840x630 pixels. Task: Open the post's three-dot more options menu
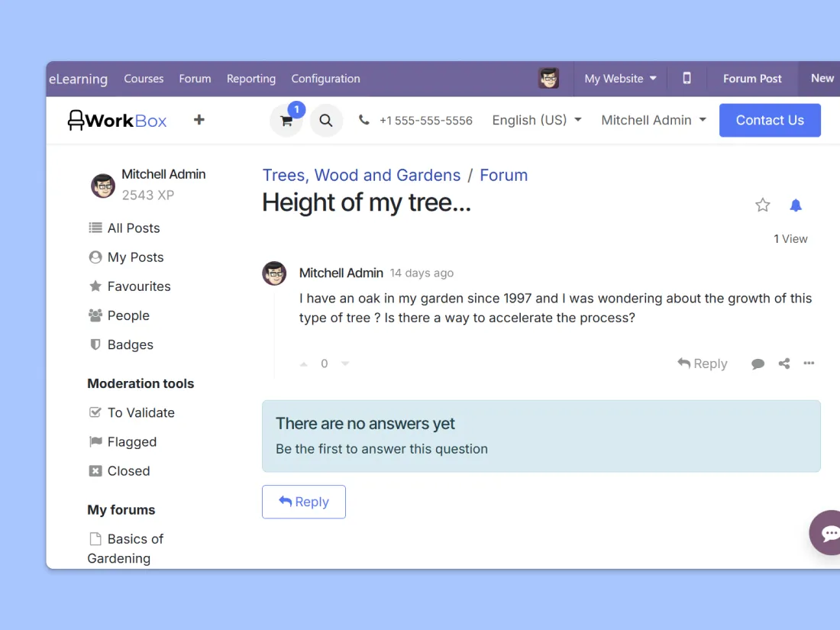point(809,363)
